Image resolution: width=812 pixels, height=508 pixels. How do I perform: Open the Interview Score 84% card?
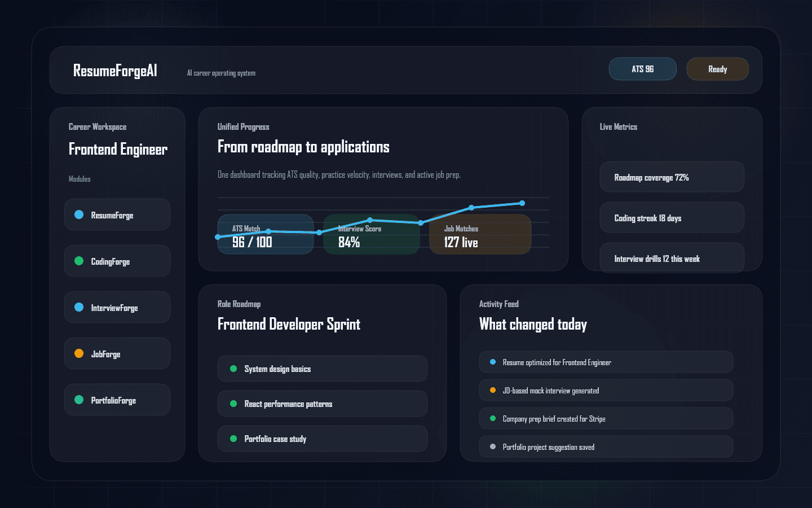pos(371,234)
